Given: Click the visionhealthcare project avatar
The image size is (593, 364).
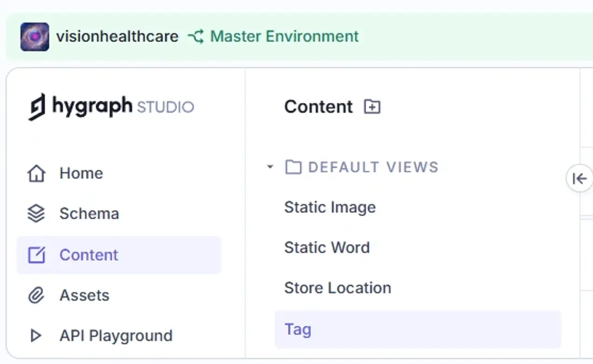Looking at the screenshot, I should tap(35, 37).
